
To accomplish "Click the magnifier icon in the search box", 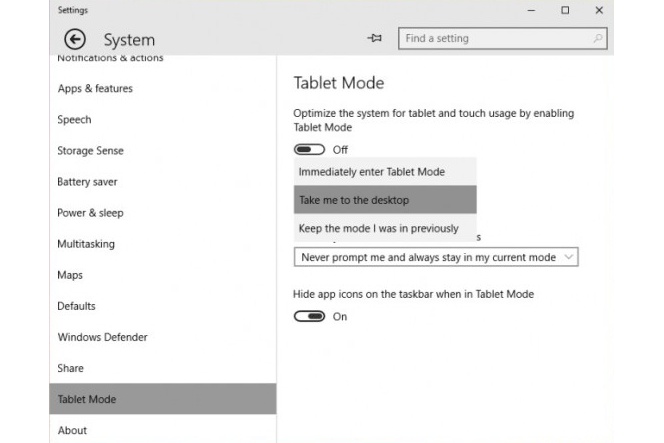I will [x=598, y=39].
